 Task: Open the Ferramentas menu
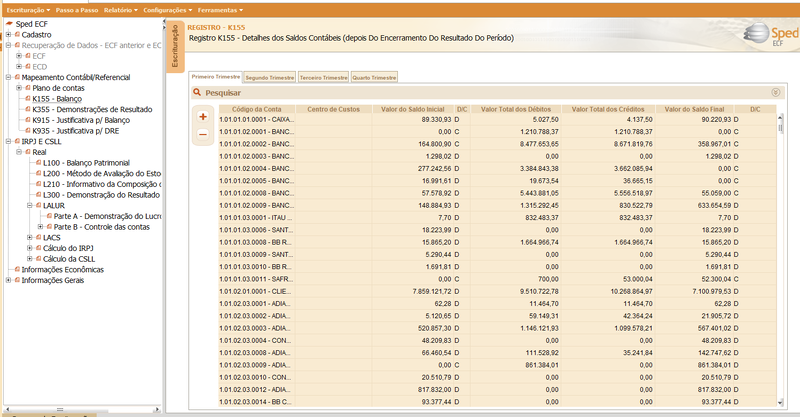coord(220,10)
